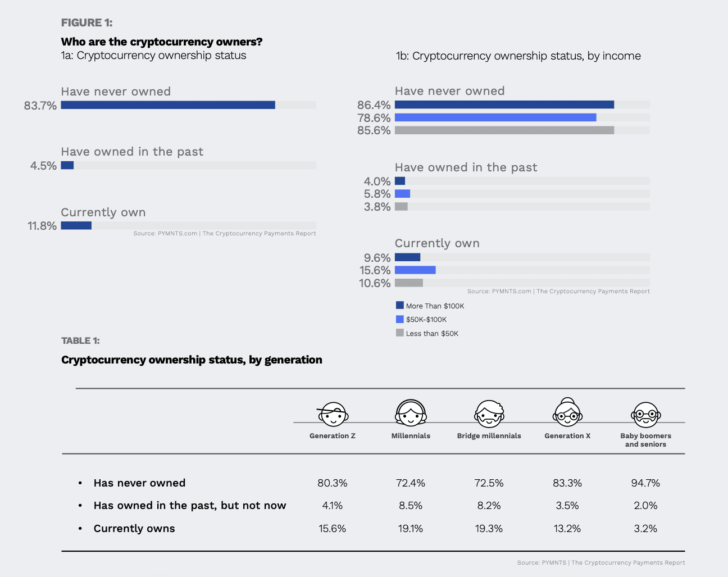The image size is (728, 577).
Task: Select the $50K-$100K legend color swatch
Action: coord(400,319)
